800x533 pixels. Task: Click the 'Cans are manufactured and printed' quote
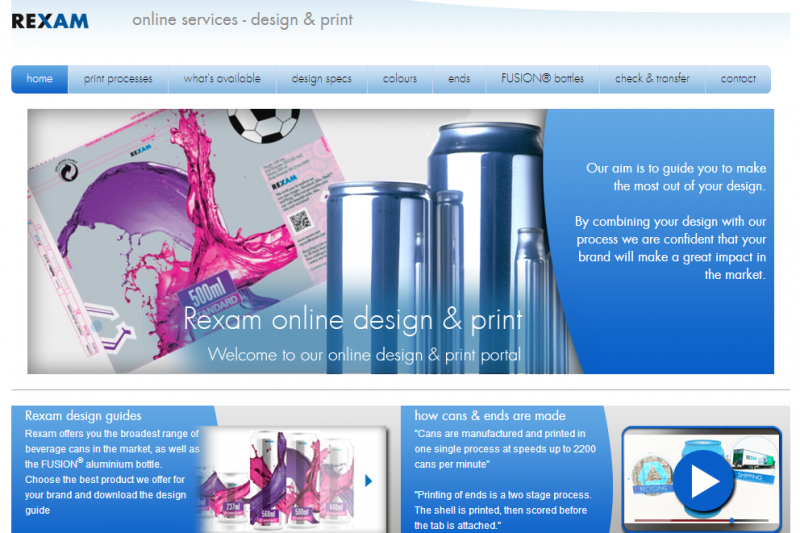(505, 449)
